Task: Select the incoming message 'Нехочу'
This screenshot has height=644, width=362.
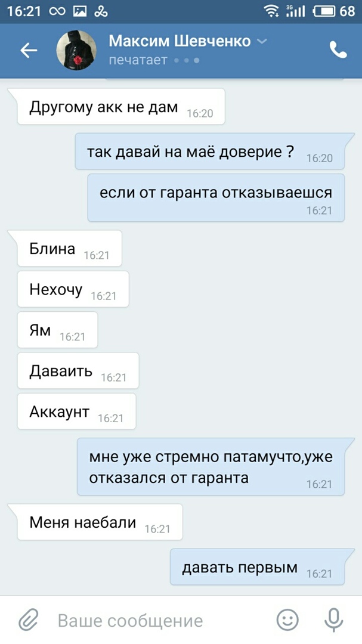Action: (x=73, y=289)
